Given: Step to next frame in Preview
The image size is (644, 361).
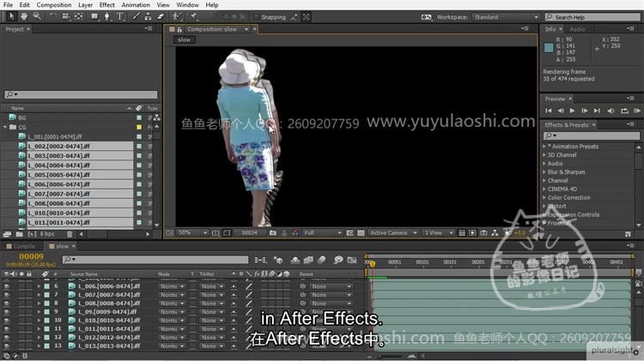Looking at the screenshot, I should (x=585, y=111).
